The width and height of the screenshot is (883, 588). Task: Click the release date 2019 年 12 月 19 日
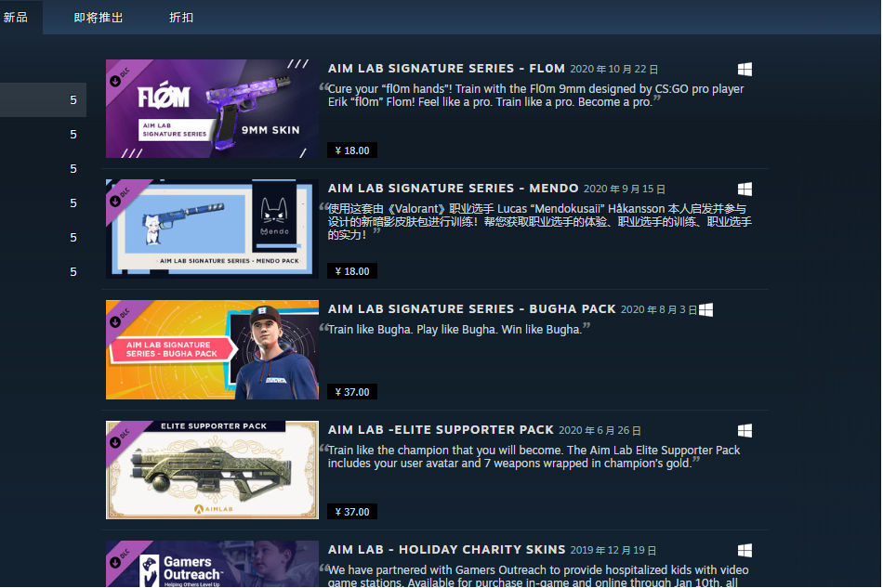(613, 550)
